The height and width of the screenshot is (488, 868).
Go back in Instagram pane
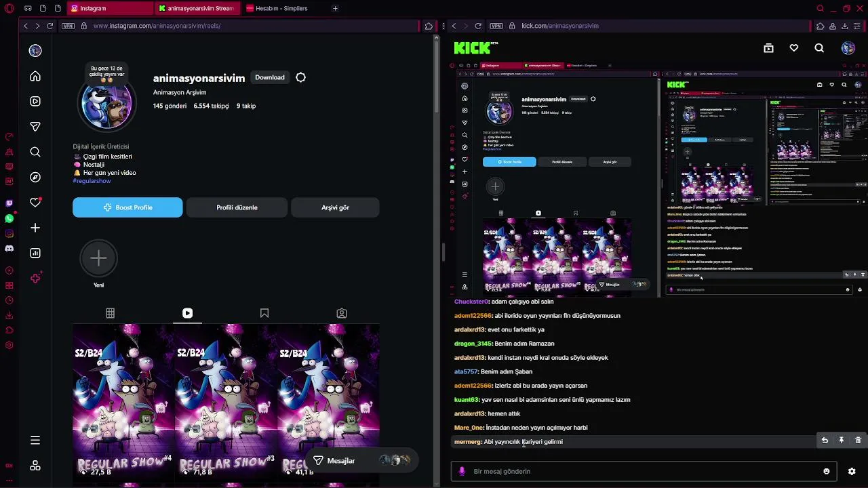(x=26, y=26)
